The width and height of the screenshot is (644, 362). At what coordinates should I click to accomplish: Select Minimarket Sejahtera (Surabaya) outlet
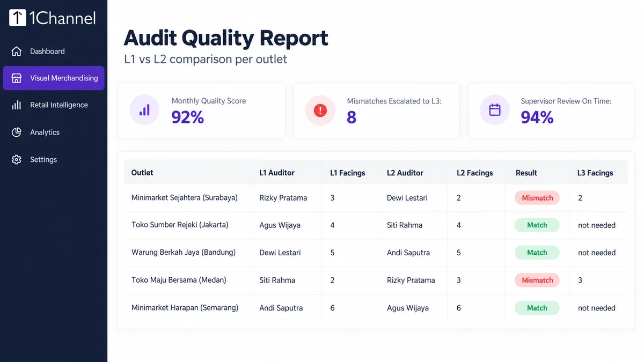tap(185, 198)
